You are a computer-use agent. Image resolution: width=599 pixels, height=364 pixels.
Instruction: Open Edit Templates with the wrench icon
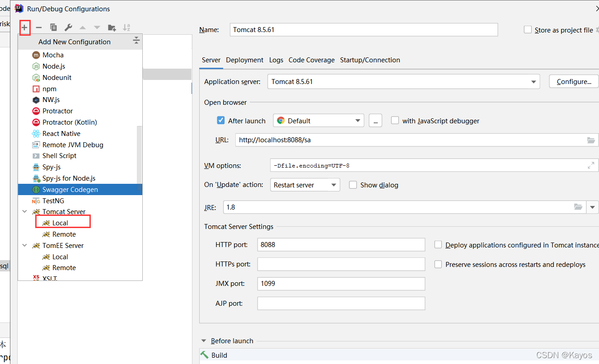[x=68, y=27]
